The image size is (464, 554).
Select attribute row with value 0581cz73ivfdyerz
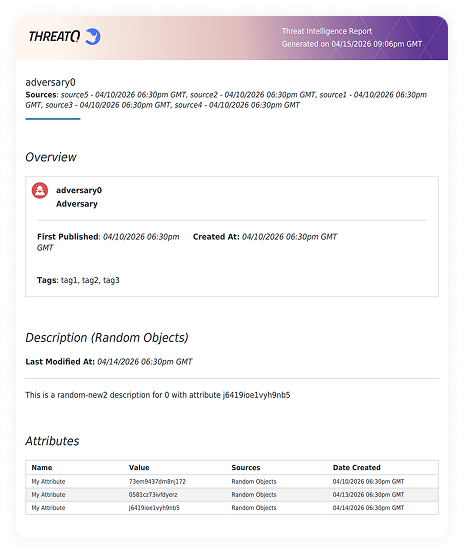232,495
